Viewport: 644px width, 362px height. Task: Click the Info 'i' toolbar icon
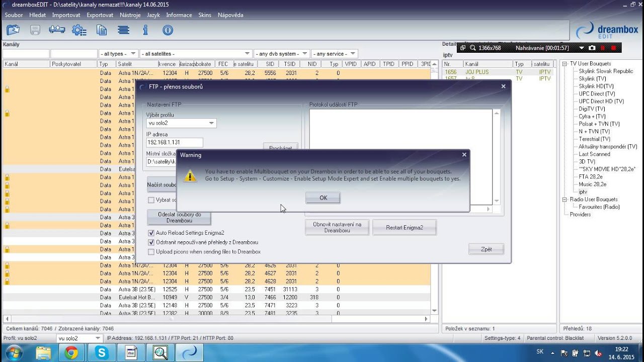pos(146,30)
